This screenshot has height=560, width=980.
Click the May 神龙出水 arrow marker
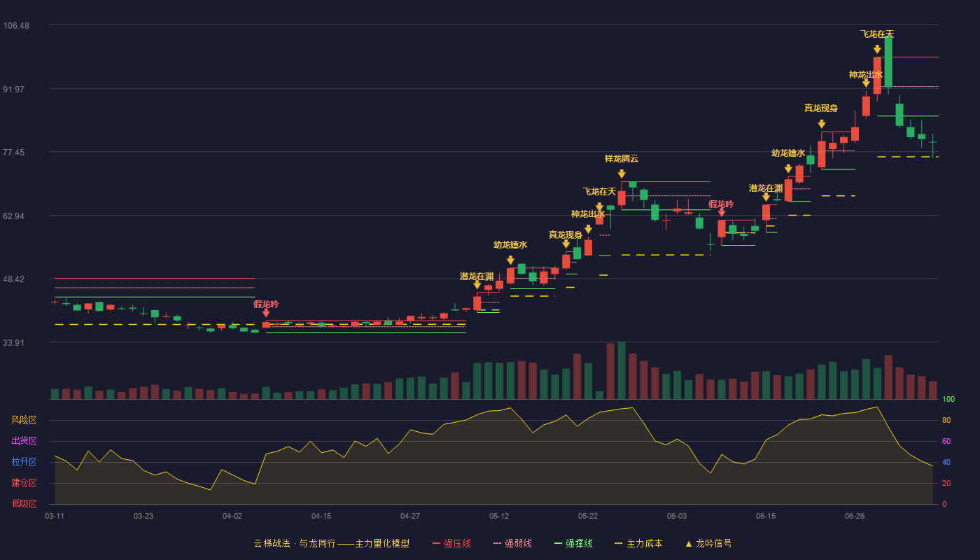pos(588,229)
